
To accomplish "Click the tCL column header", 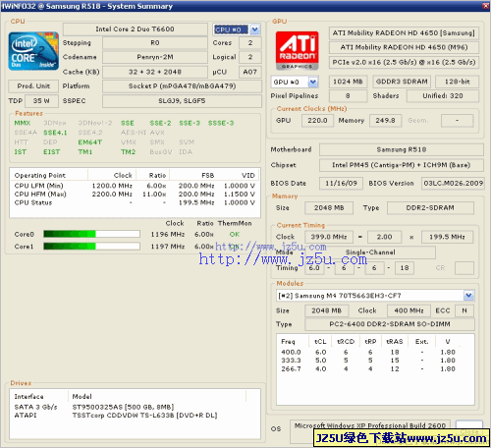I will click(320, 342).
